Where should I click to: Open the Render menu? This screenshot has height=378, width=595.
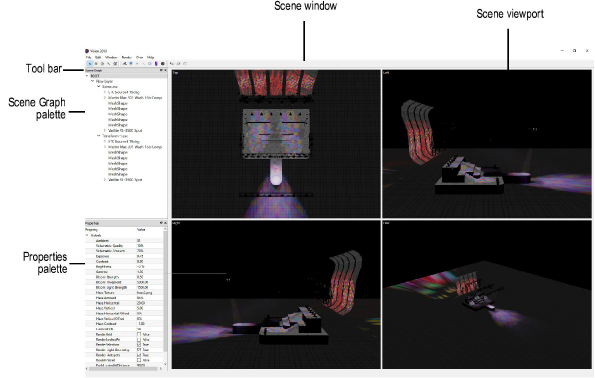pyautogui.click(x=127, y=57)
